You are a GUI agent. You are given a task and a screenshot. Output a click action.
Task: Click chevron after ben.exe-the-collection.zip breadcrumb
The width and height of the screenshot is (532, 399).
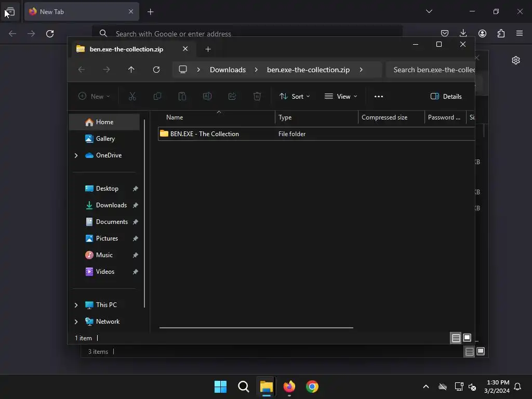[x=361, y=70]
